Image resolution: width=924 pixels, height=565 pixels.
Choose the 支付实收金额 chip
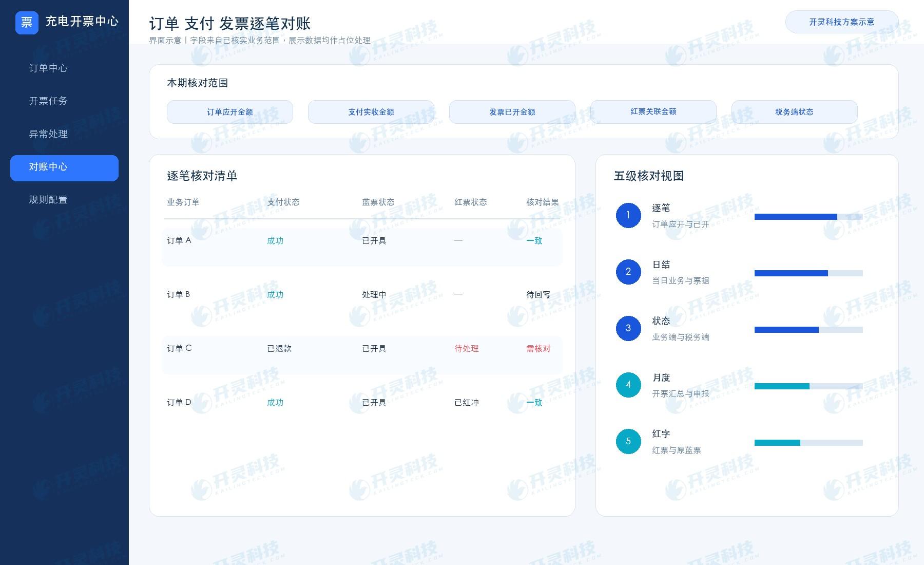point(371,112)
